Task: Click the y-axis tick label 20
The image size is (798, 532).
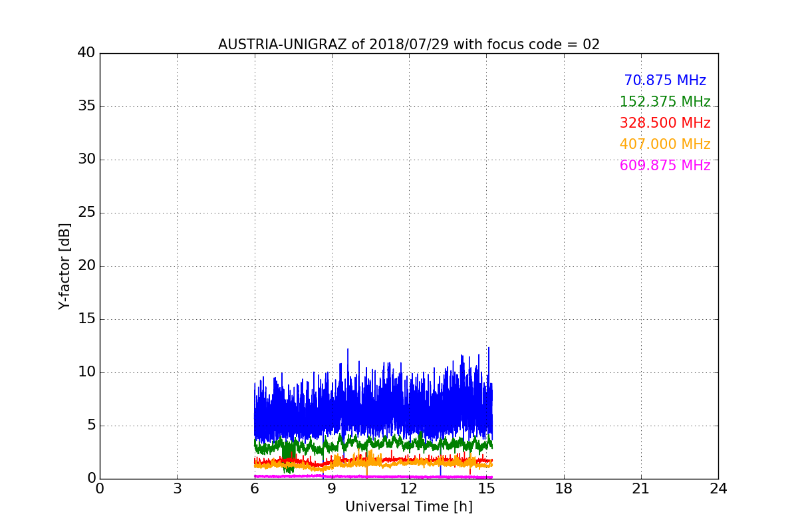Action: pyautogui.click(x=86, y=266)
